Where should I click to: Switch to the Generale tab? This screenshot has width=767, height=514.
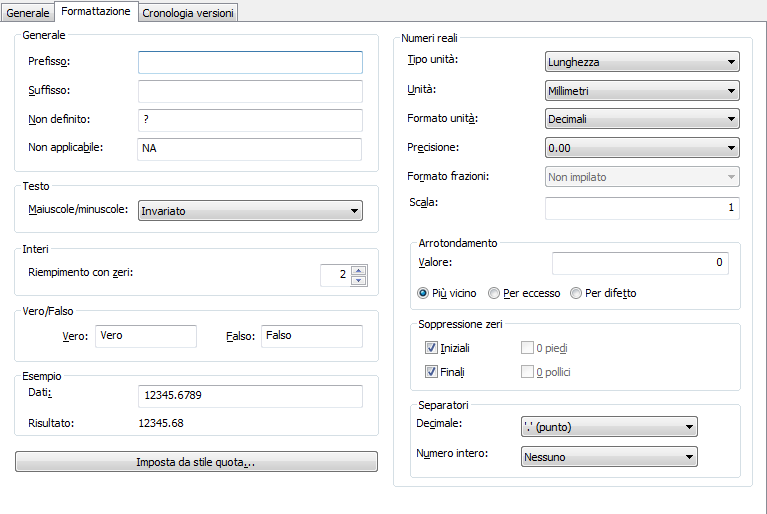pos(28,12)
